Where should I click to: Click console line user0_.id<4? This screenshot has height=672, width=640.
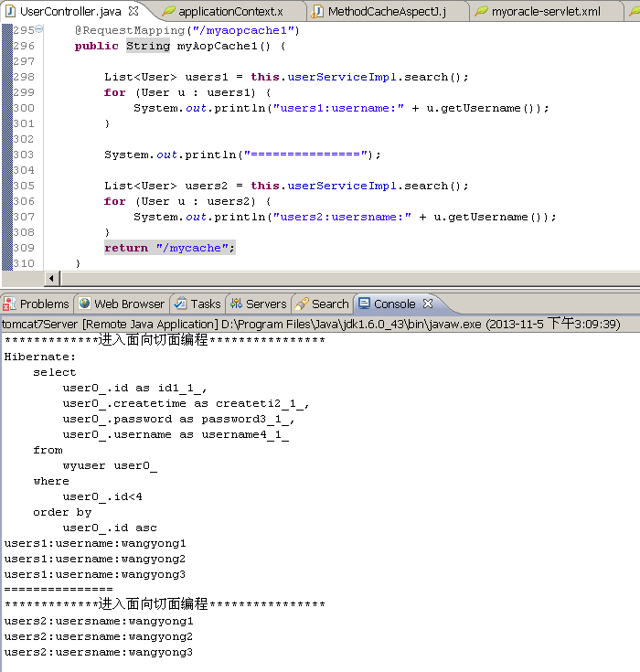102,496
